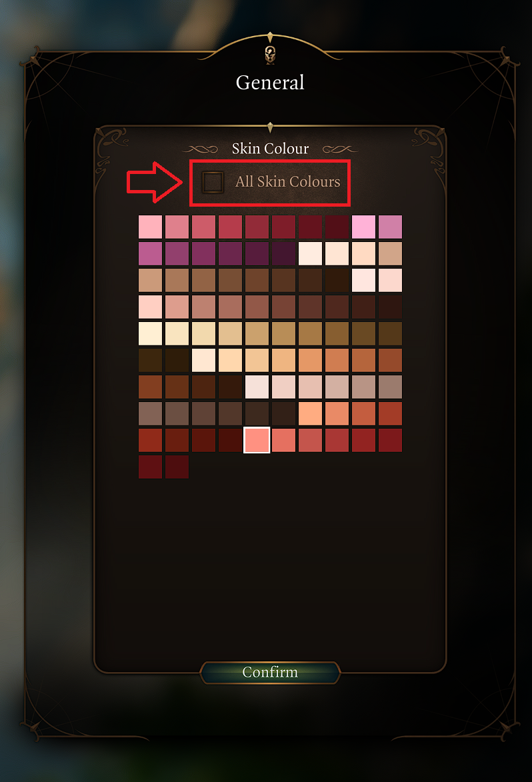
Task: Select the peach orange swatch in eighth row
Action: (310, 413)
